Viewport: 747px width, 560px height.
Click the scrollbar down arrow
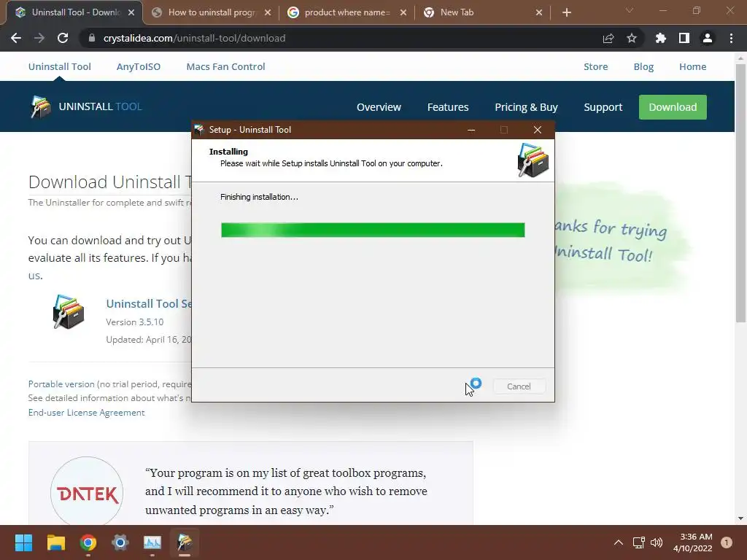pos(740,518)
